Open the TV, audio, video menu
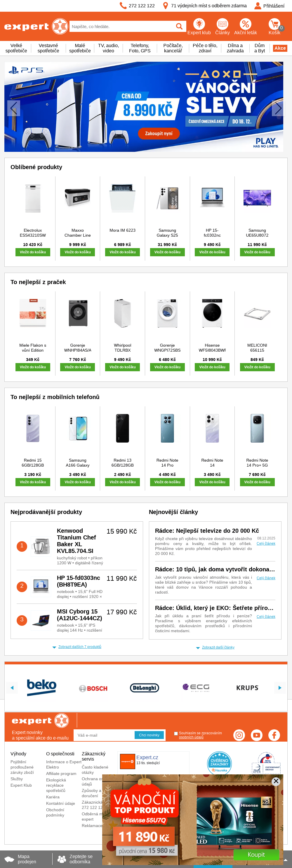292x868 pixels. point(108,48)
